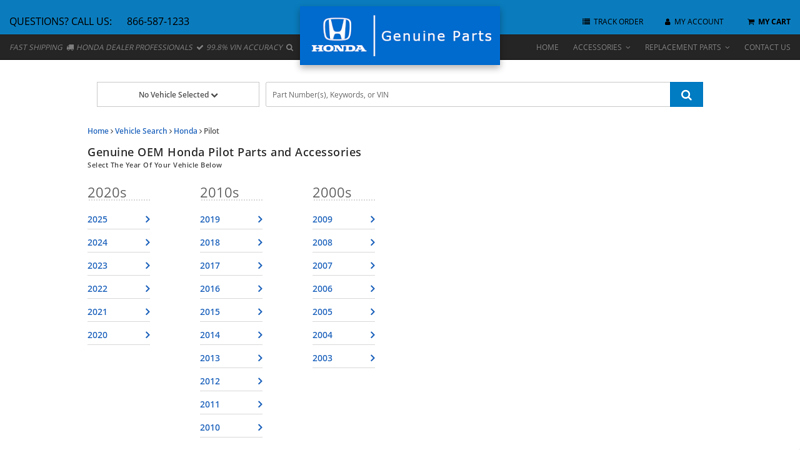Click the blue search magnifier button
800x450 pixels.
pos(686,94)
